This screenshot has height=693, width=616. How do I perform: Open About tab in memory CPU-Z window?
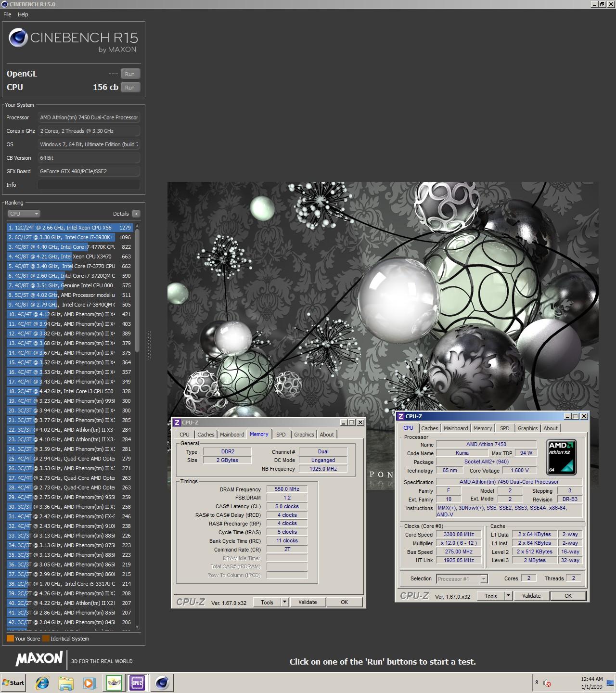tap(327, 435)
